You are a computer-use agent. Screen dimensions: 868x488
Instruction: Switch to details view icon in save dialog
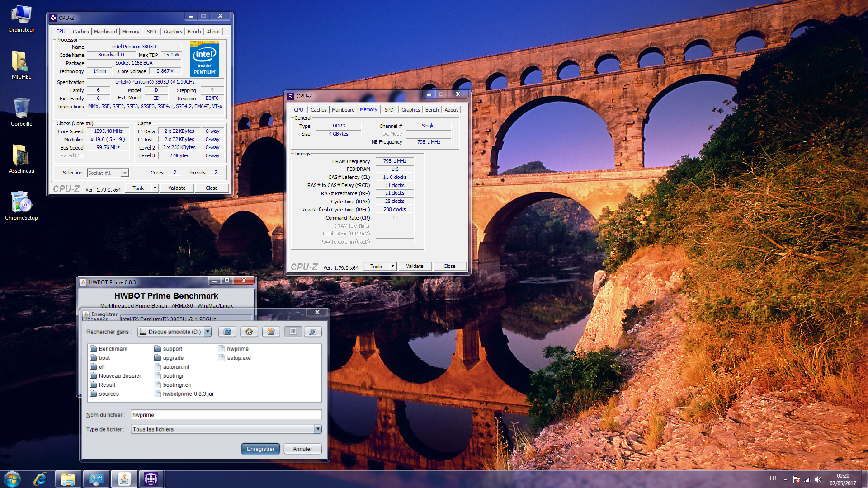pyautogui.click(x=312, y=332)
